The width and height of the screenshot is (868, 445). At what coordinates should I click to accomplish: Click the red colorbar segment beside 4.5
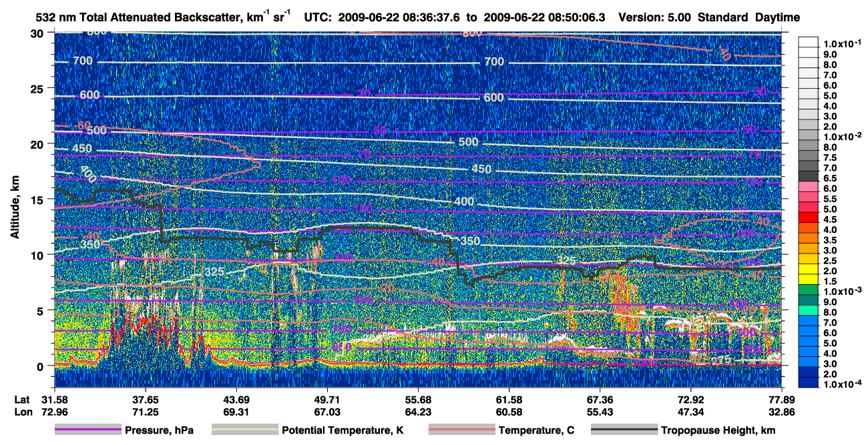[808, 219]
